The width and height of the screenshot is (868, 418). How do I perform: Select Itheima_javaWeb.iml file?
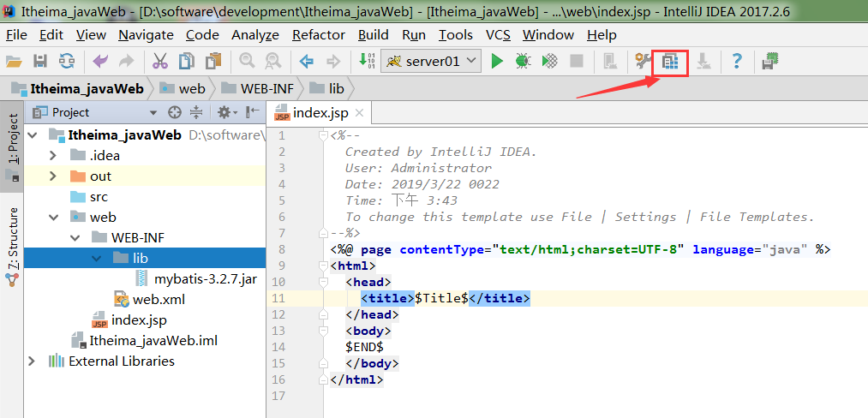[x=147, y=341]
